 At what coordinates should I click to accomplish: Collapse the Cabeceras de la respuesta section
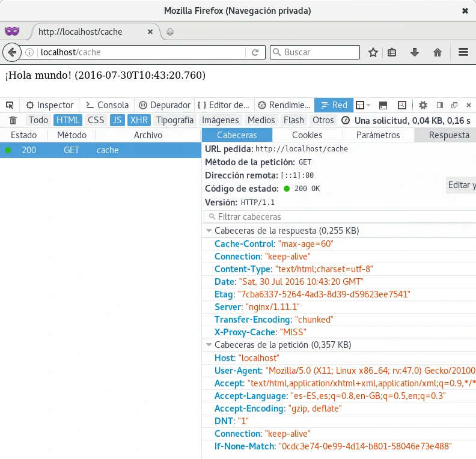(209, 231)
